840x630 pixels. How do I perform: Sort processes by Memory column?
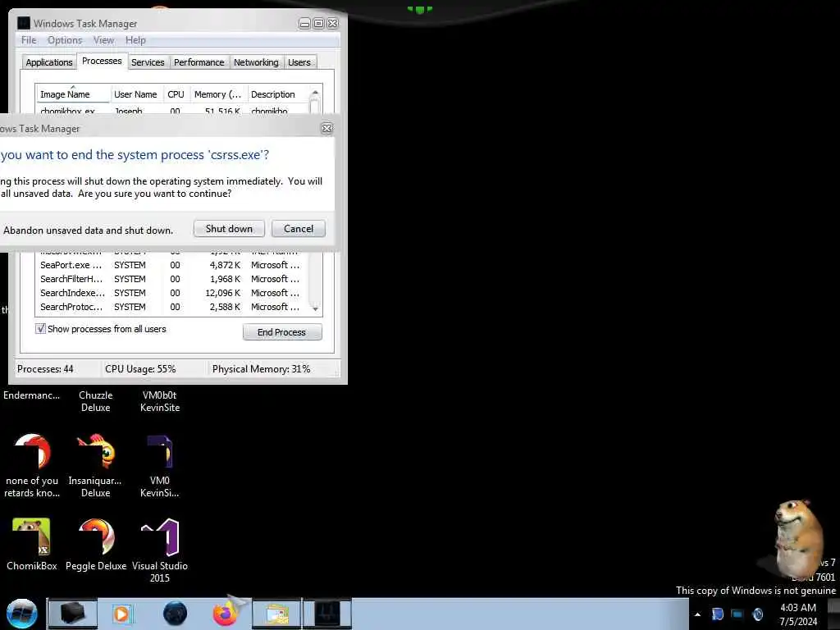pos(217,94)
